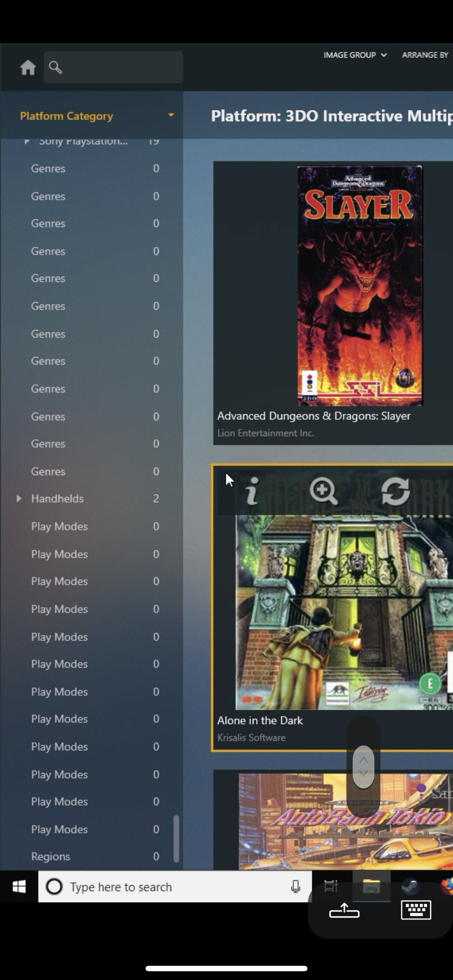Viewport: 453px width, 980px height.
Task: Open Steam from the taskbar
Action: point(410,886)
